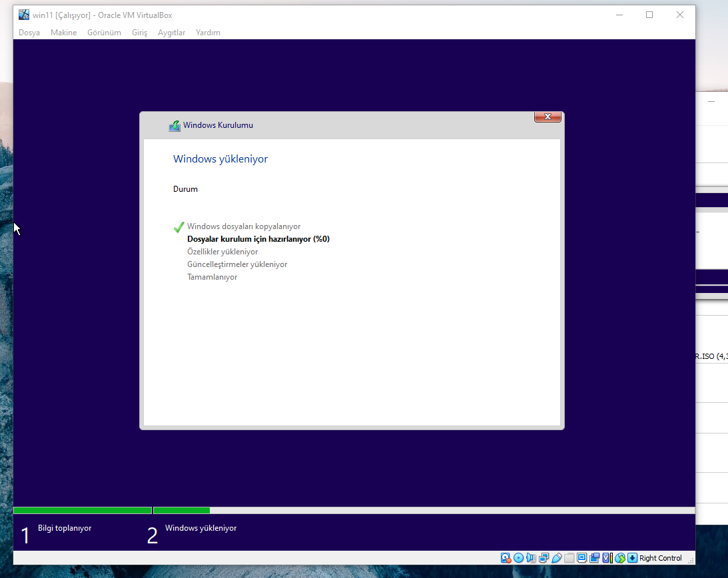
Task: Click the greyed shared folders status icon
Action: pyautogui.click(x=569, y=558)
